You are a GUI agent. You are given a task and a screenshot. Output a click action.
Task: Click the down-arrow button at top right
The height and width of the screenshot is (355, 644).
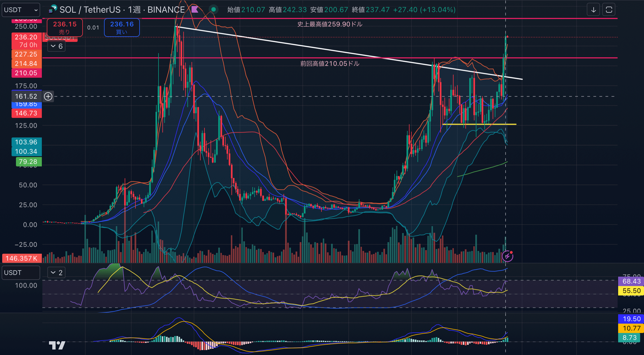[593, 10]
